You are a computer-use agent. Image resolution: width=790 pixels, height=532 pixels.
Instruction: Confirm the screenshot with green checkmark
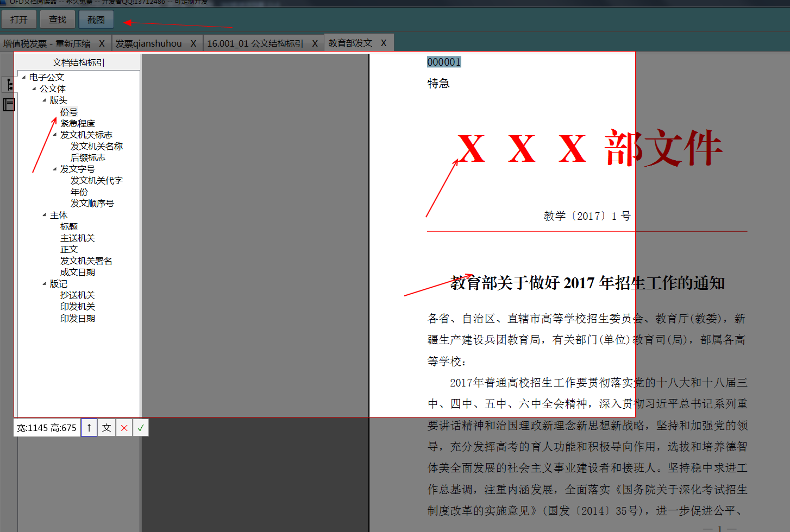coord(141,428)
